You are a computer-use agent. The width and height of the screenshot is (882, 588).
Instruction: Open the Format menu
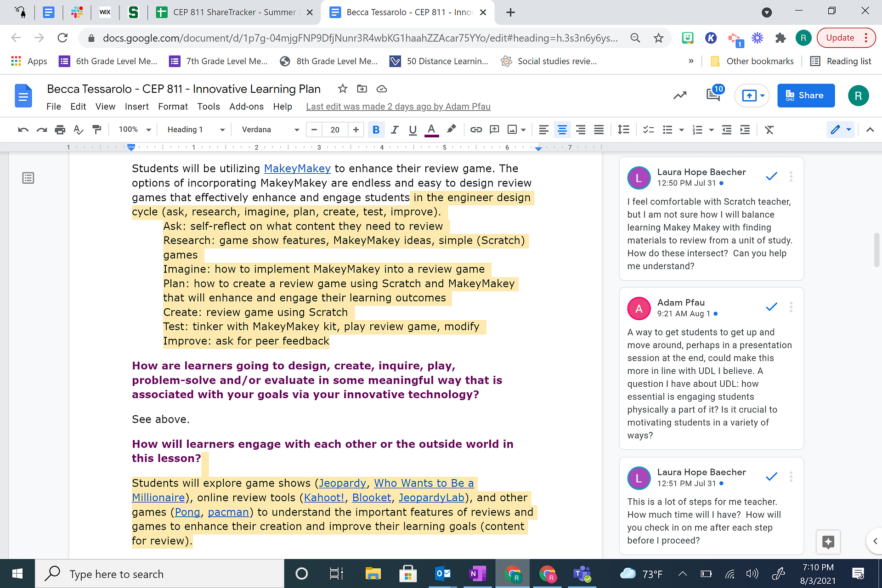pos(173,107)
